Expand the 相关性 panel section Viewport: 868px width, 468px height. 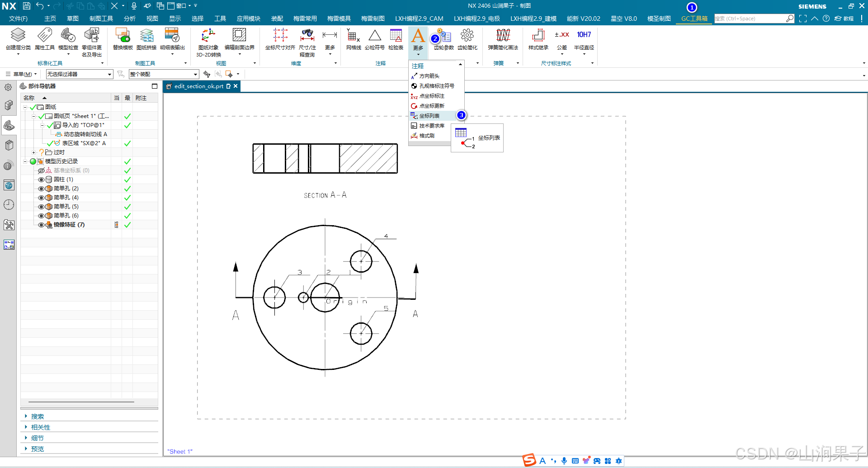40,427
